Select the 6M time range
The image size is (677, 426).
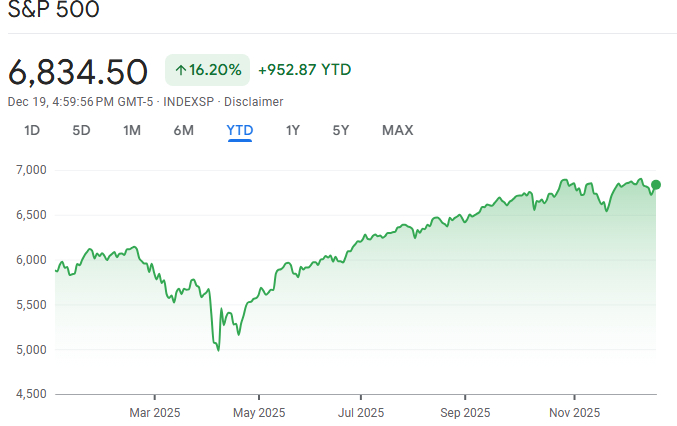183,130
